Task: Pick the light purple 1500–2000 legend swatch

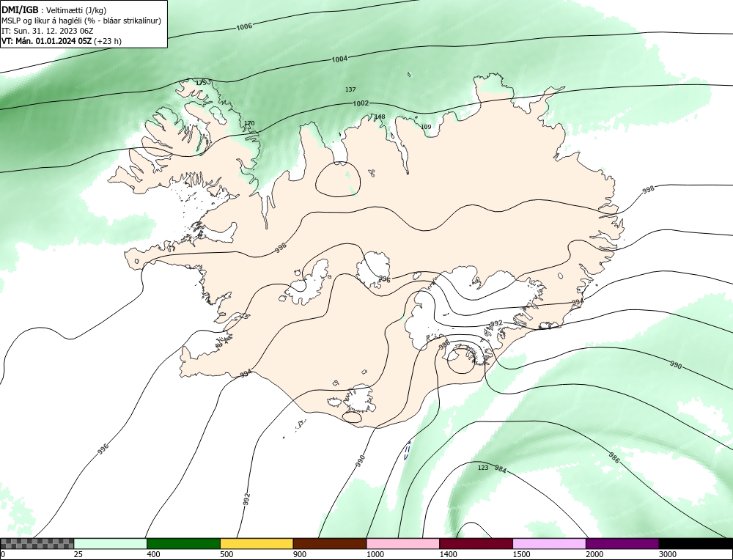Action: (549, 544)
